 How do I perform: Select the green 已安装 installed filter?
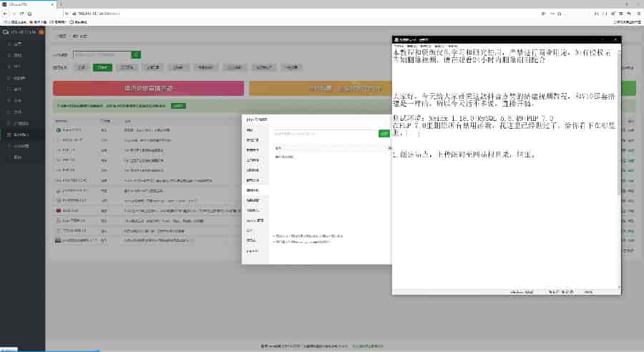pos(102,67)
